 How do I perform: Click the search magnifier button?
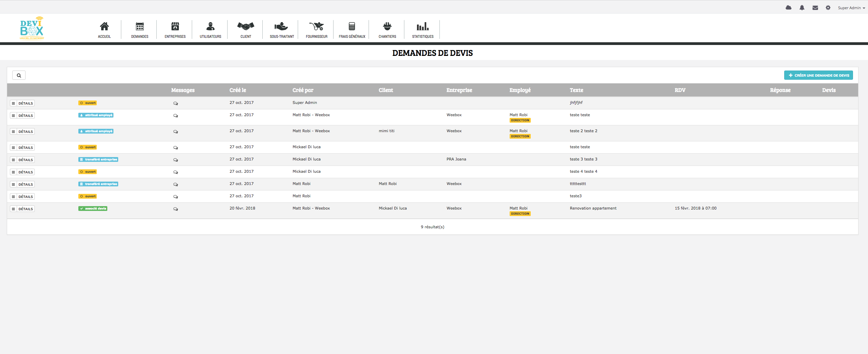(x=19, y=75)
